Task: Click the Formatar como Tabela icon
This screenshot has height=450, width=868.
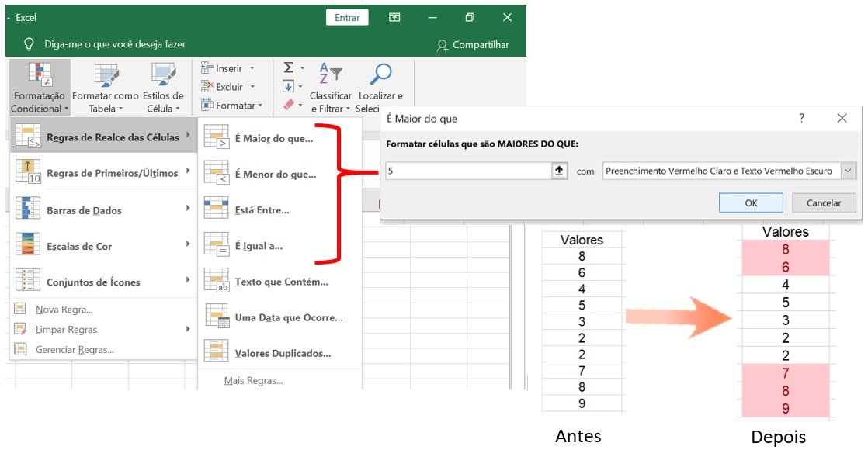Action: point(106,76)
